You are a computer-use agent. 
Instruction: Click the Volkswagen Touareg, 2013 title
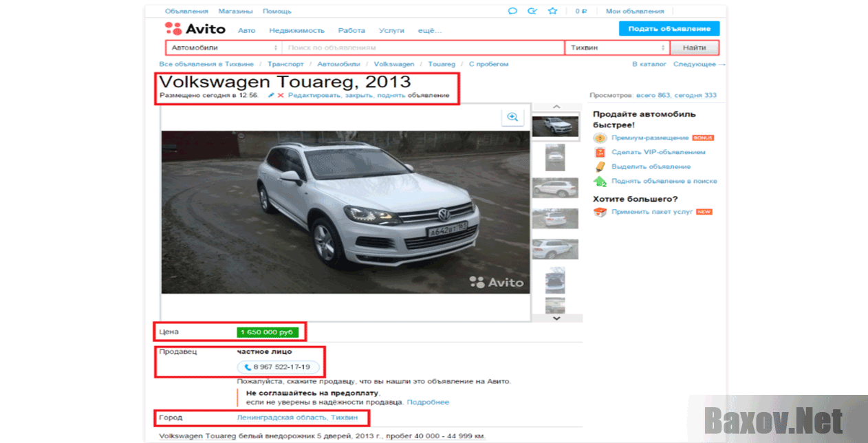click(285, 81)
